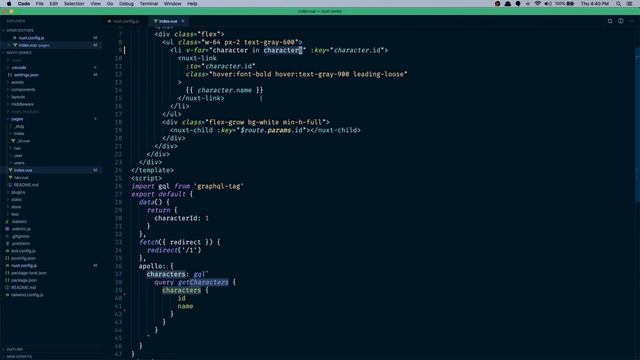Open the tailwind.config.js file
640x360 pixels.
[27, 295]
